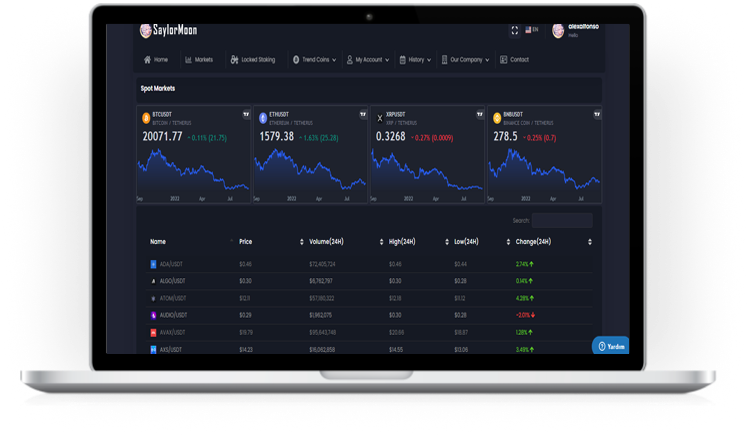748x436 pixels.
Task: Click the Ethereum coin icon
Action: 261,117
